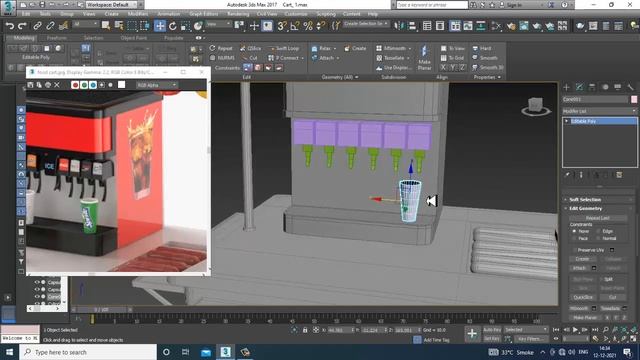Select None constraint radio button
Image resolution: width=640 pixels, height=360 pixels.
574,231
